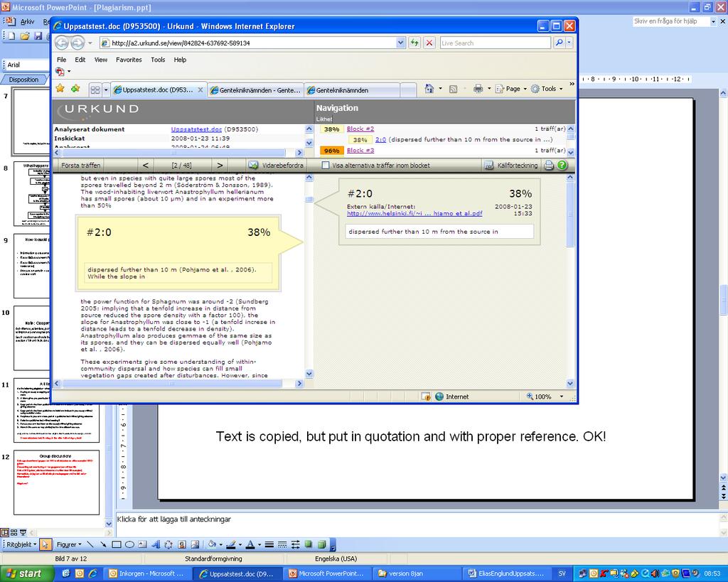Select the Oval drawing tool
728x582 pixels.
[x=129, y=544]
